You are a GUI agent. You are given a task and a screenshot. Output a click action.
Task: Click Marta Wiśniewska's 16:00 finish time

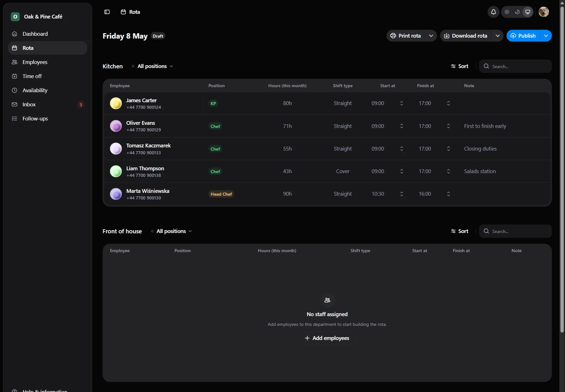[x=425, y=194]
